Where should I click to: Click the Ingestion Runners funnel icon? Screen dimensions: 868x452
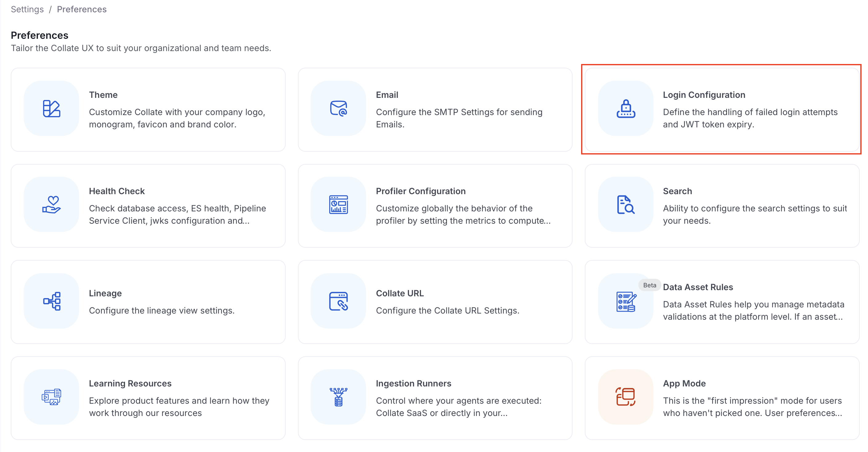point(338,397)
